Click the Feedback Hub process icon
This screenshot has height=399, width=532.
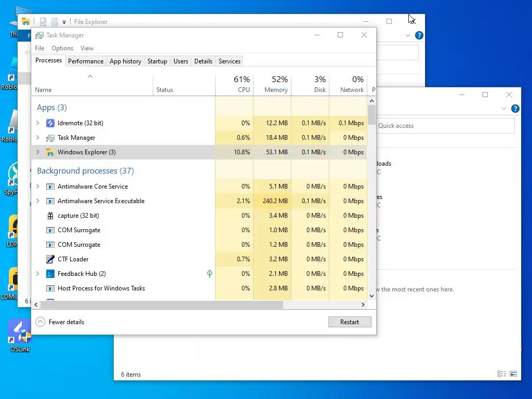click(50, 274)
